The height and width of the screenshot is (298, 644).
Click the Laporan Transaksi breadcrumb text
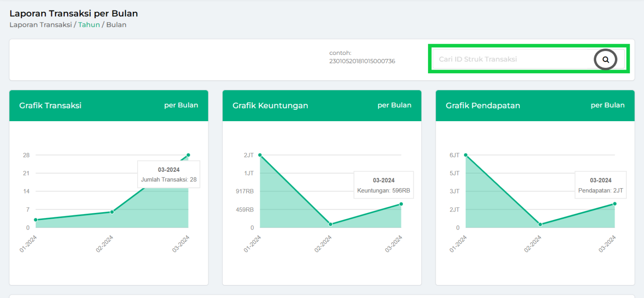coord(40,25)
